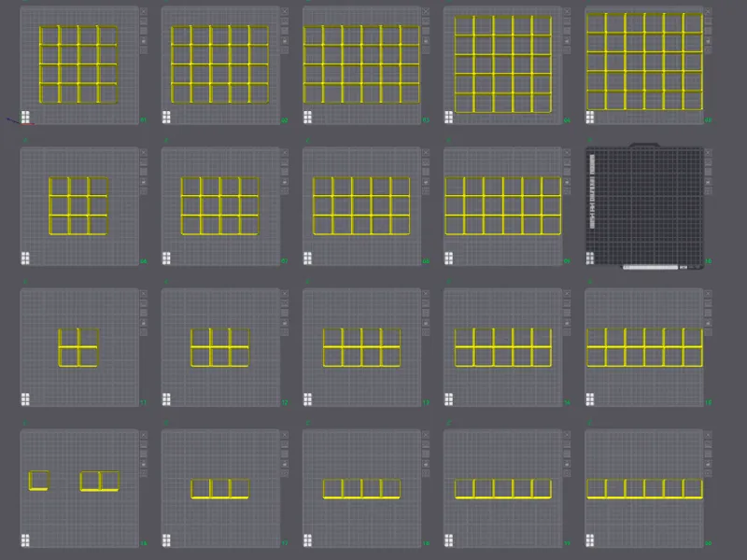
Task: Toggle the lock on plate 09
Action: tap(567, 181)
